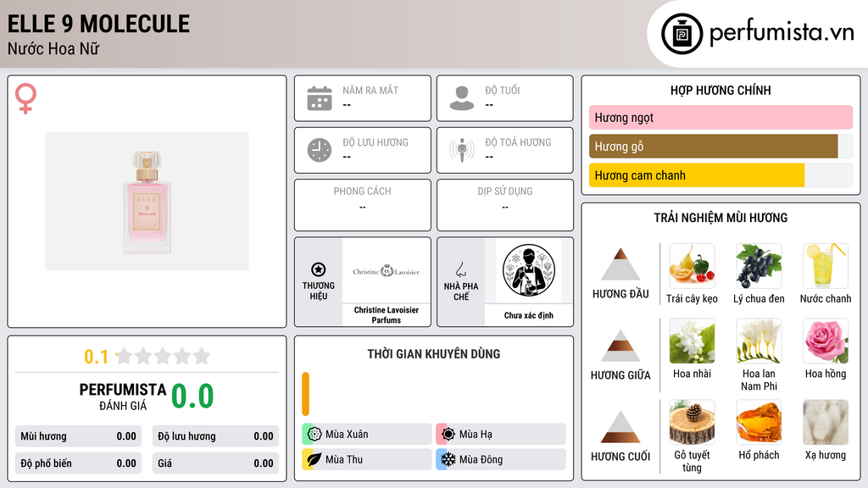868x488 pixels.
Task: Click the Hương Giữa pyramid icon
Action: (620, 346)
